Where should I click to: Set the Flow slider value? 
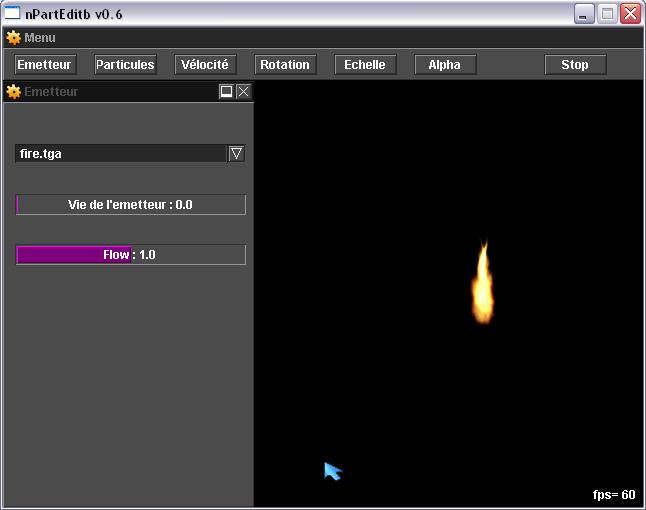click(x=131, y=255)
